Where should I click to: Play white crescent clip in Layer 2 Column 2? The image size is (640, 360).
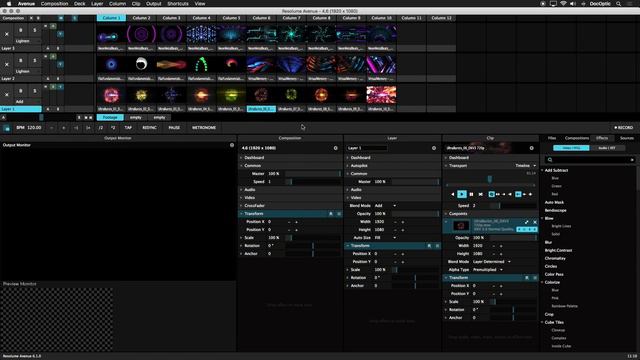click(141, 64)
